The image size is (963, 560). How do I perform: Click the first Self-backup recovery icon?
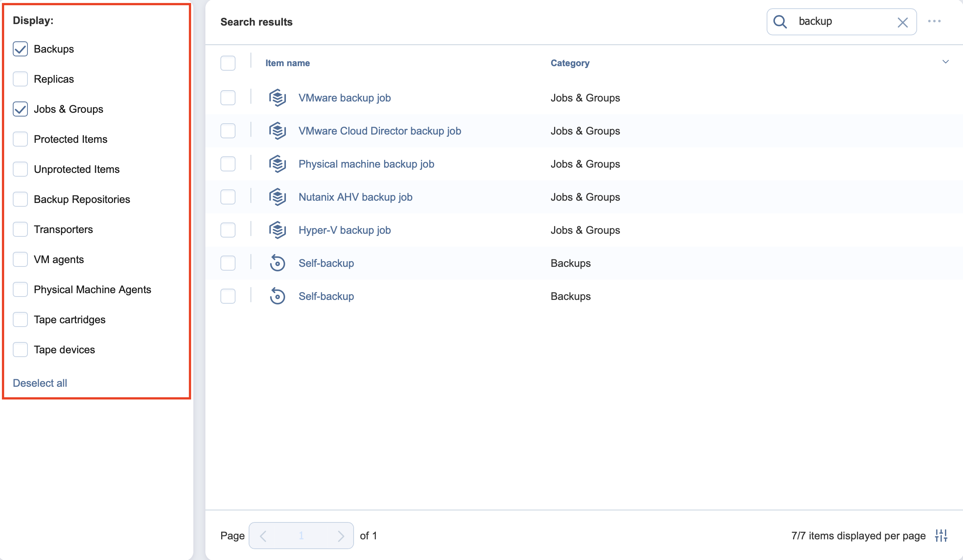[278, 263]
